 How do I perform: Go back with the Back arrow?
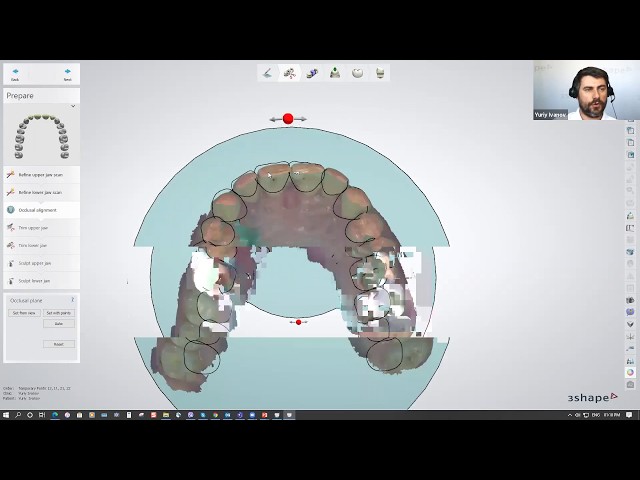[15, 74]
